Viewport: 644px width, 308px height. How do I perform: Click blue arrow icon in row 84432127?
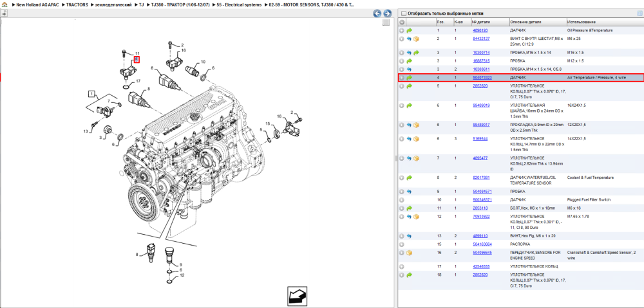(x=410, y=39)
